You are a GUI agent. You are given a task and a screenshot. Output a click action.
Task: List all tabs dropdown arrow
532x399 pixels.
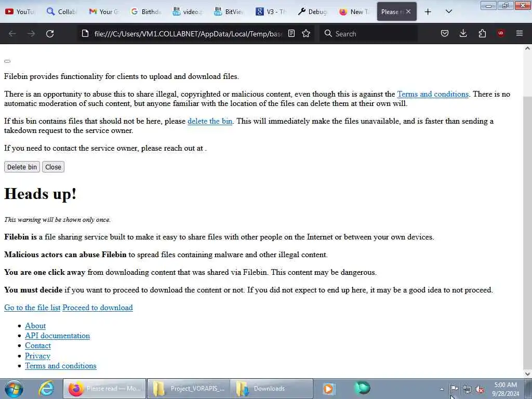point(448,11)
